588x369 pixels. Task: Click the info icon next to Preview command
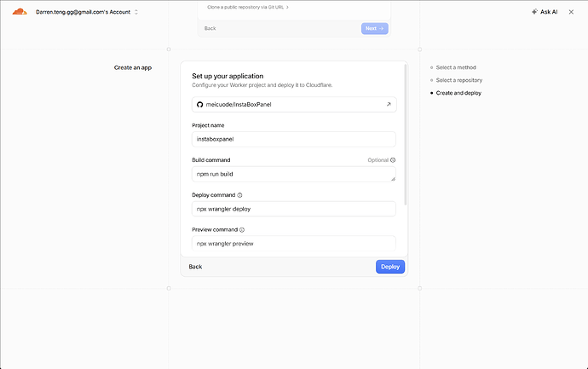242,230
